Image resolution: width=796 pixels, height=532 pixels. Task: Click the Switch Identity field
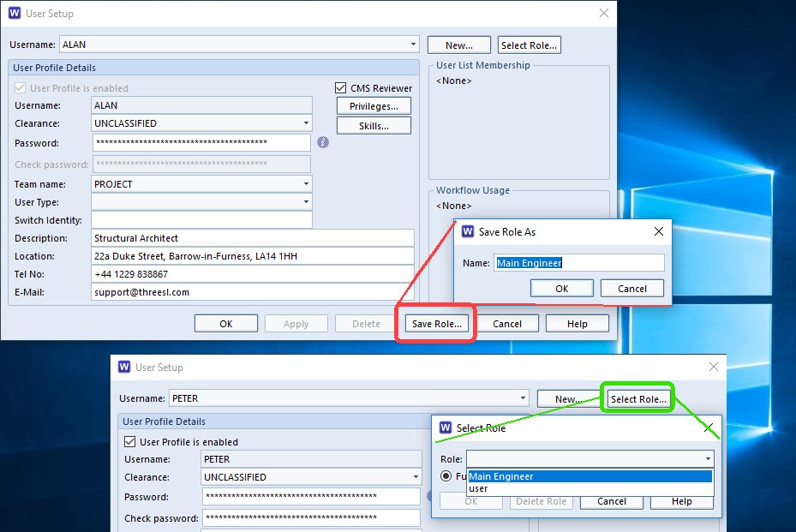tap(201, 220)
